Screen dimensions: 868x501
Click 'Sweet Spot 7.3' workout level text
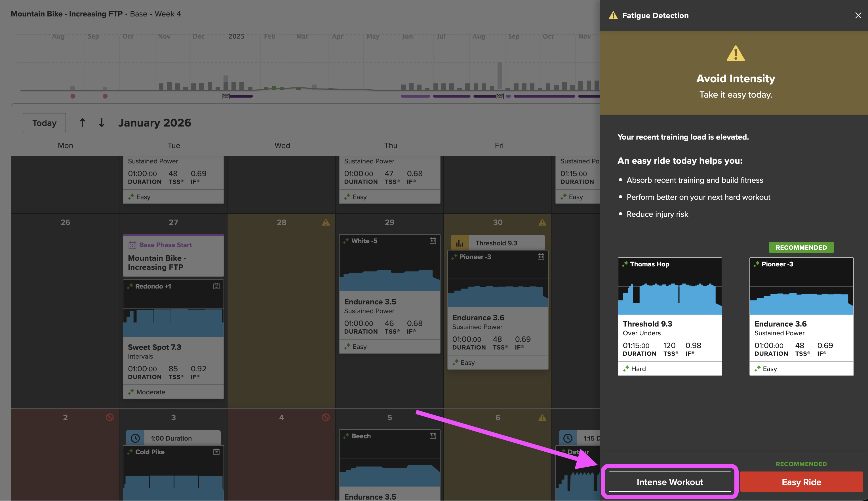[155, 347]
